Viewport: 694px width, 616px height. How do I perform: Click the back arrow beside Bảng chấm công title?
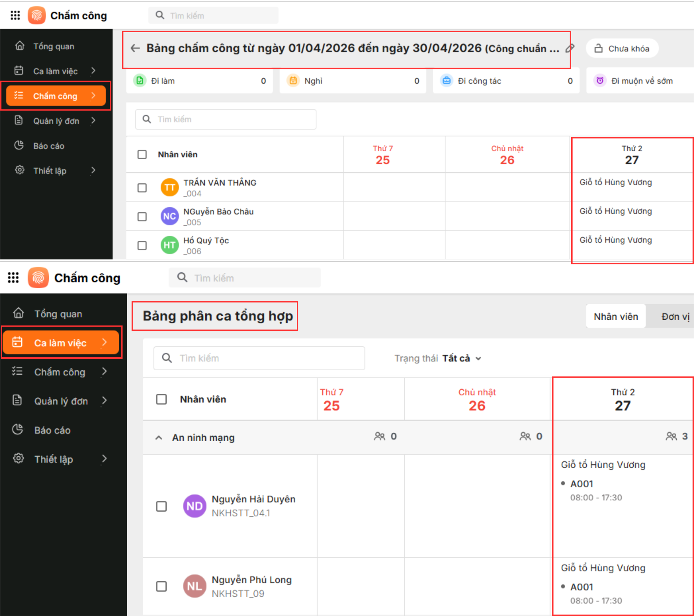click(135, 48)
